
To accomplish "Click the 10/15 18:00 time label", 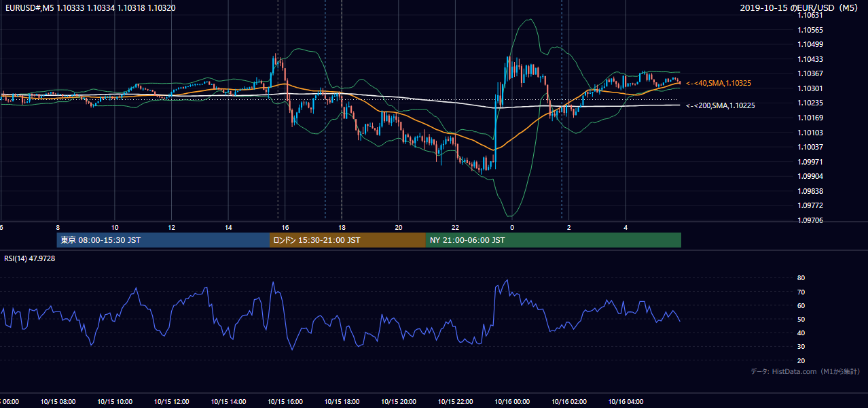I will point(342,402).
